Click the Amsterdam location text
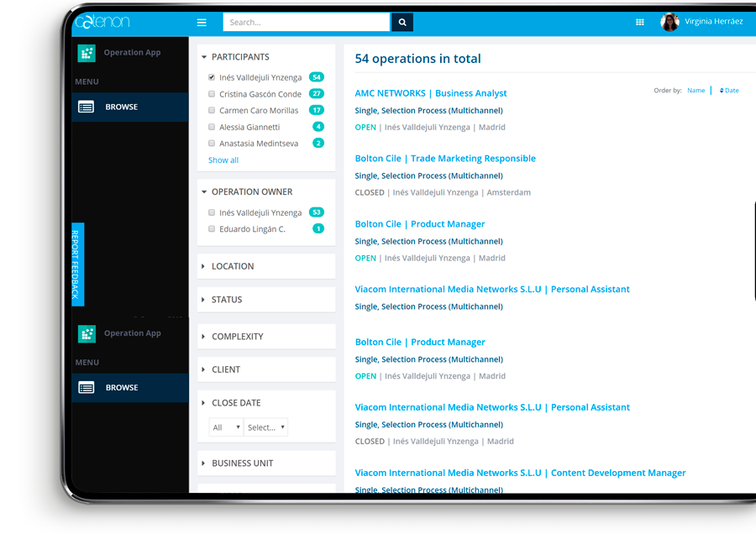The width and height of the screenshot is (756, 534). pyautogui.click(x=509, y=192)
